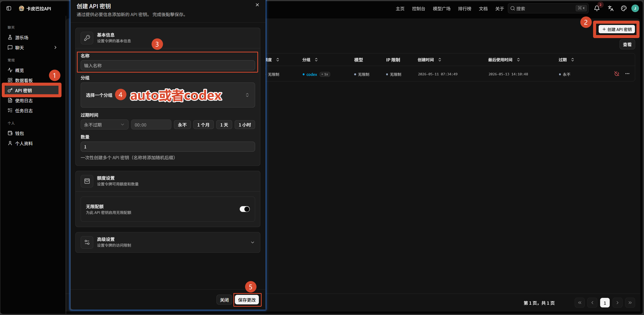Open the user avatar J menu
Viewport: 644px width, 315px height.
pyautogui.click(x=635, y=8)
